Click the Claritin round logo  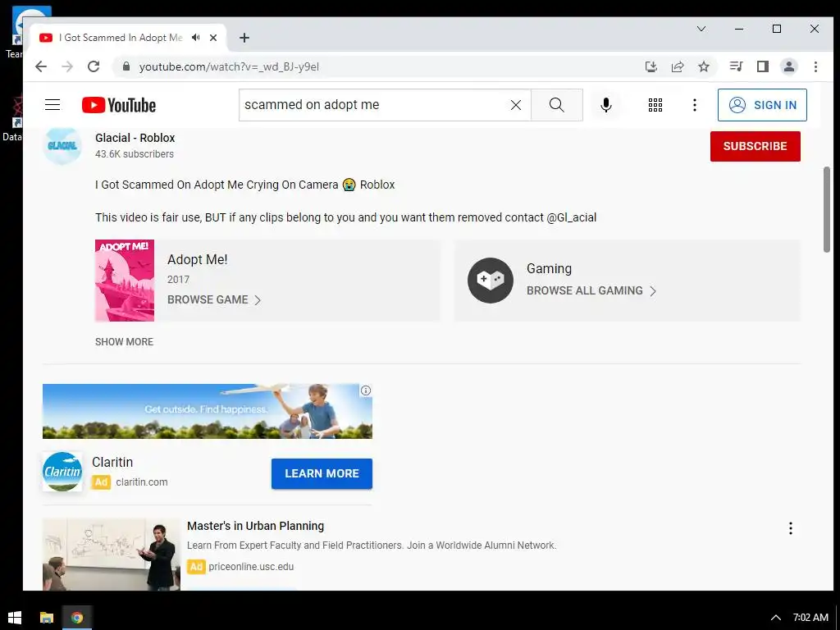62,472
